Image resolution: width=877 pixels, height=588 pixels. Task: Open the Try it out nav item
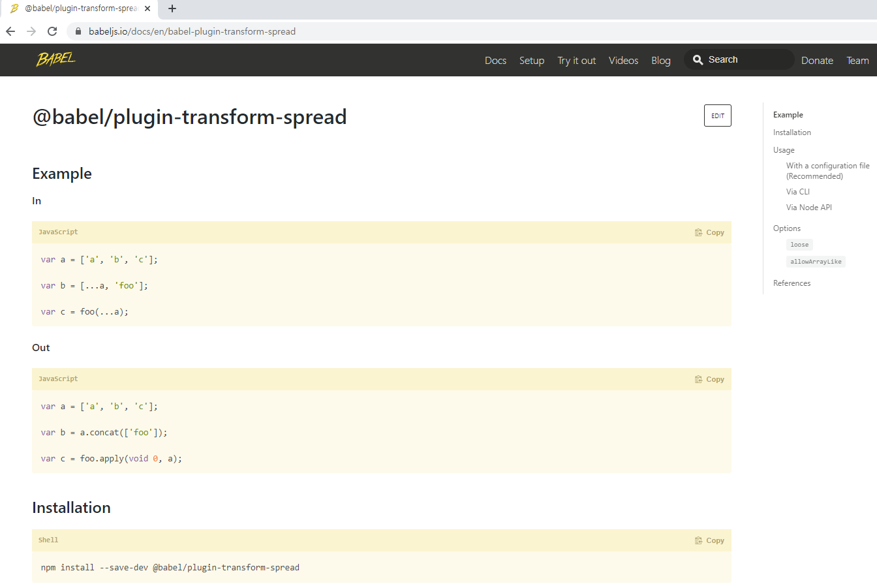click(x=577, y=60)
